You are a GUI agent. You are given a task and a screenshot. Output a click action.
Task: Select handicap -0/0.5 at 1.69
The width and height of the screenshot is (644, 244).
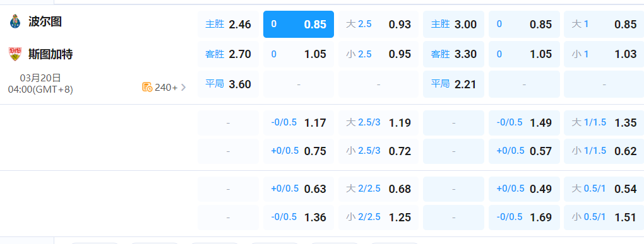coord(524,218)
